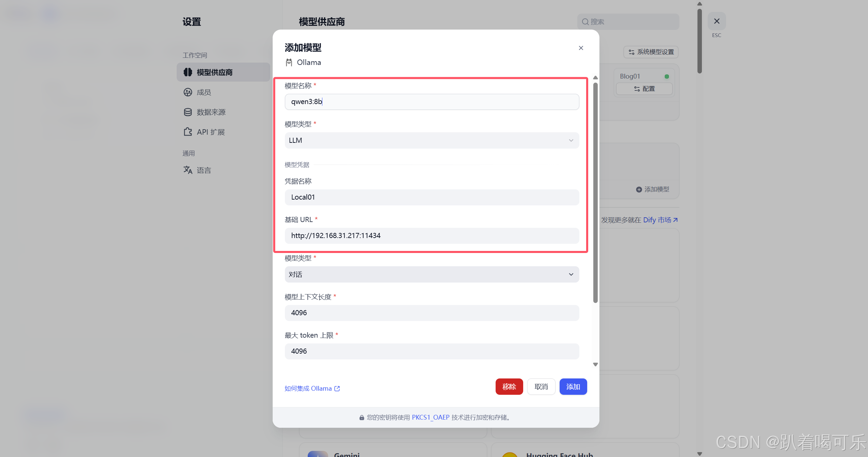Click the brain icon for 模型供应商
868x457 pixels.
coord(188,72)
